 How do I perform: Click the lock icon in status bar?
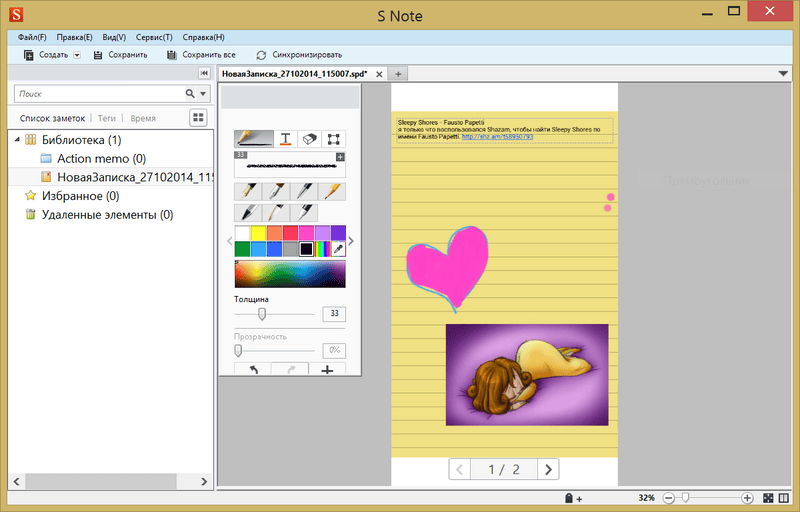(x=568, y=497)
